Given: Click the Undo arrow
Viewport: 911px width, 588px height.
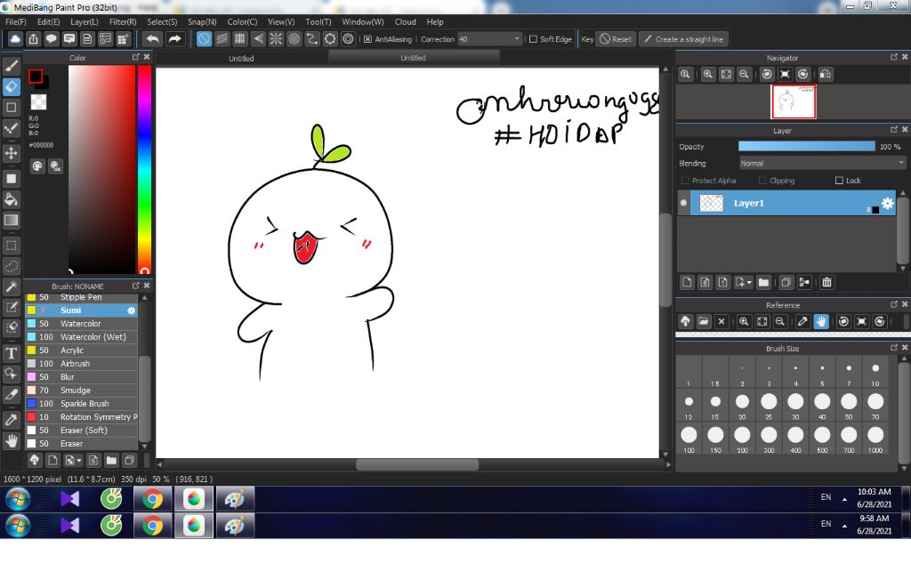Looking at the screenshot, I should pyautogui.click(x=153, y=39).
